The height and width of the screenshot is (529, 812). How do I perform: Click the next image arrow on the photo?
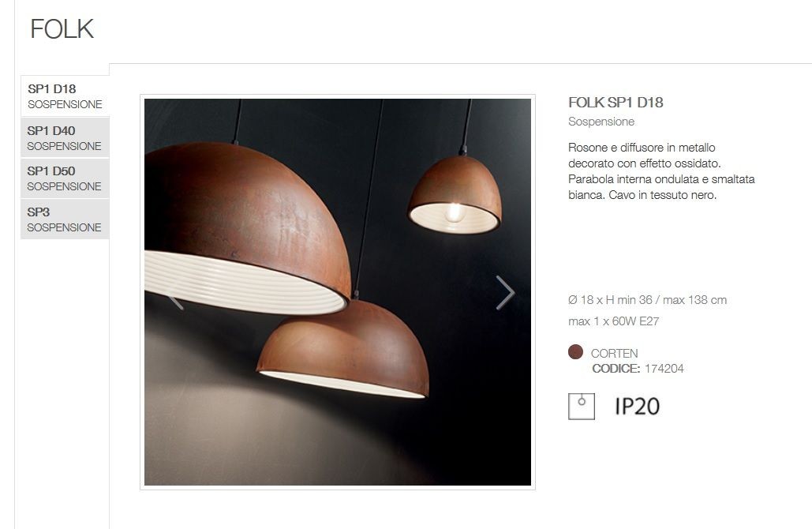pos(505,293)
